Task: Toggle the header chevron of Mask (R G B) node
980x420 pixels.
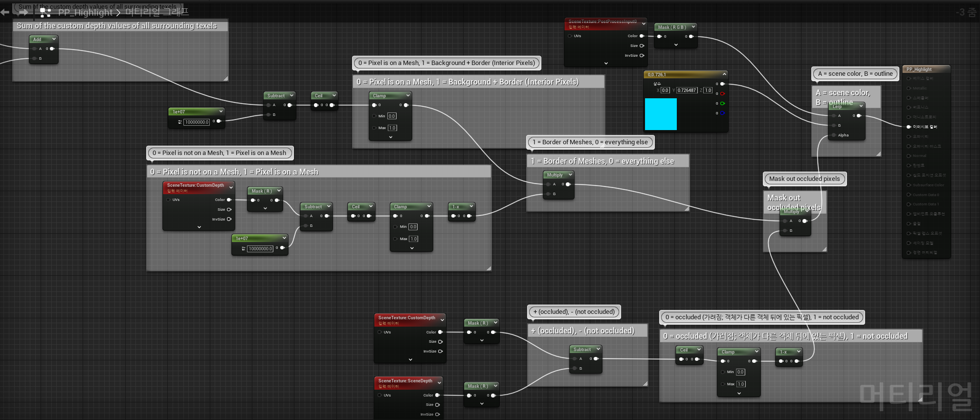Action: tap(693, 27)
